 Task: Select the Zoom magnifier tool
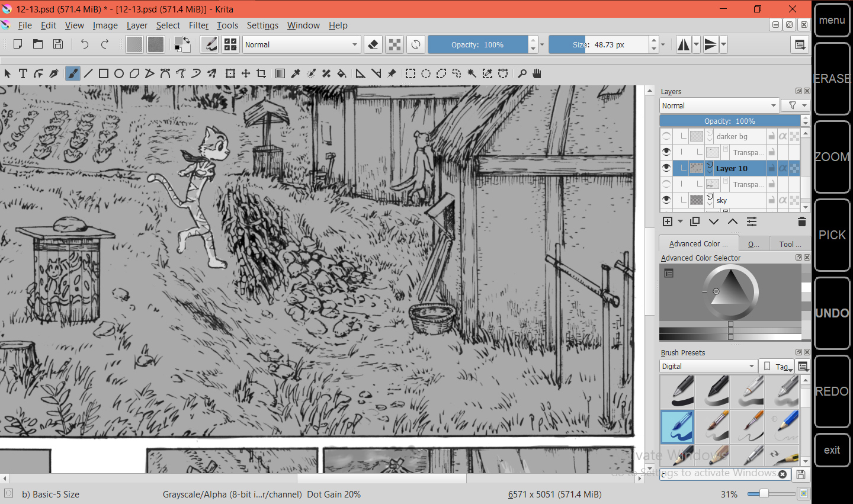tap(522, 73)
